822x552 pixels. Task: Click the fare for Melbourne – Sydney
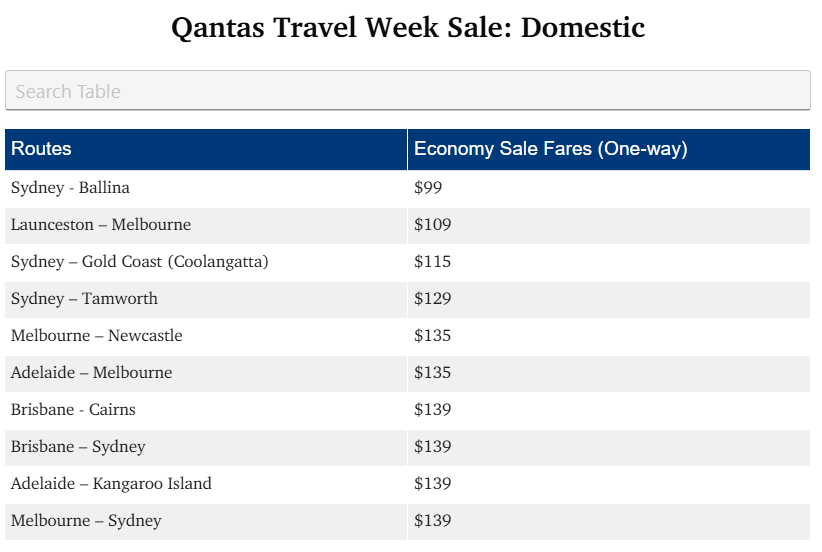[x=432, y=521]
